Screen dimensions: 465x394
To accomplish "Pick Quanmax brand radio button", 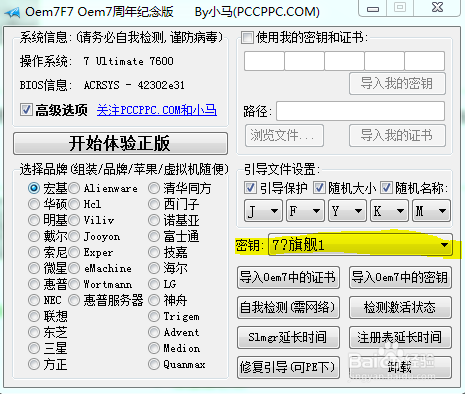I will click(x=154, y=364).
